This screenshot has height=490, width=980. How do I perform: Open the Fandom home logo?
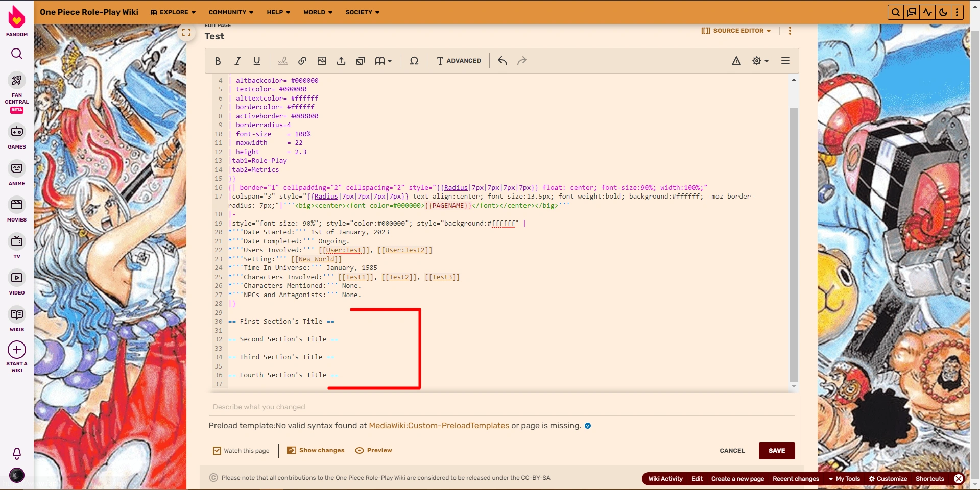[17, 21]
